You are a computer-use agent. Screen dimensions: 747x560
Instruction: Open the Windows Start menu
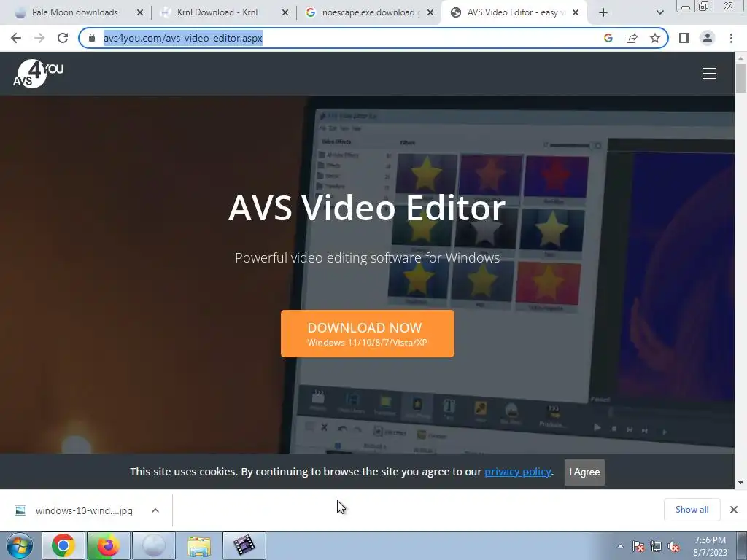coord(20,545)
